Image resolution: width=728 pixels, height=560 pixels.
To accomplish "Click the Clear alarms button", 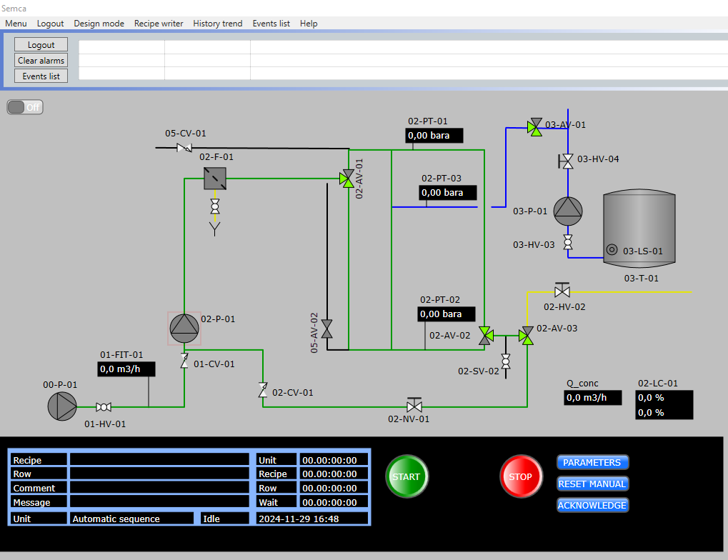I will coord(41,61).
